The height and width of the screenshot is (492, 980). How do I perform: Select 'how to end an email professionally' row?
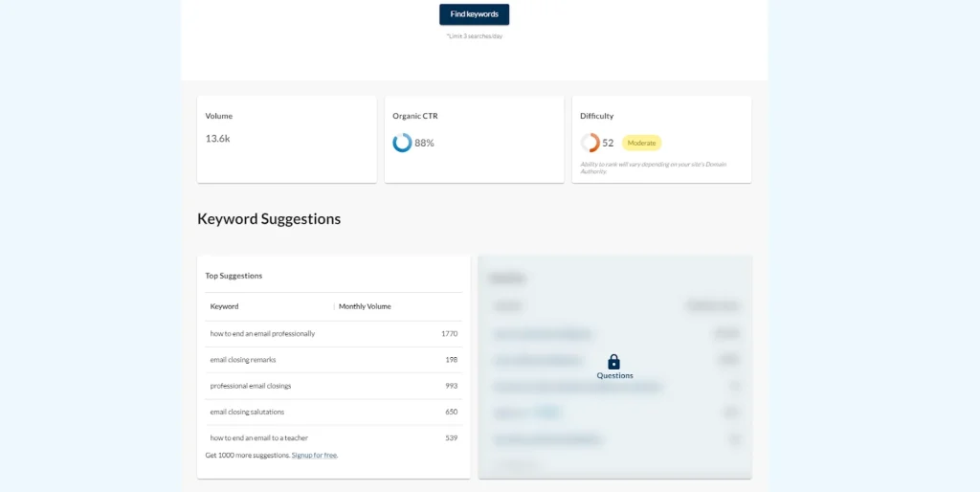coord(334,334)
